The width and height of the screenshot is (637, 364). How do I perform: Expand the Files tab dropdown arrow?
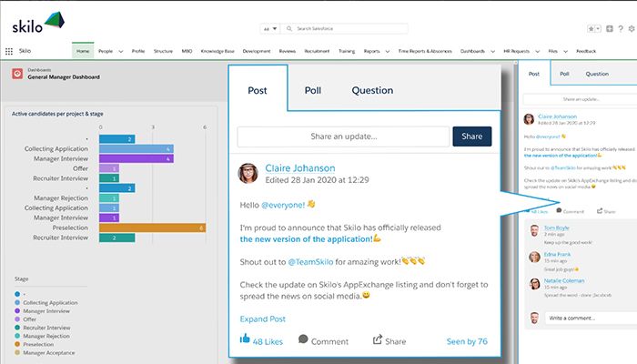pyautogui.click(x=565, y=52)
